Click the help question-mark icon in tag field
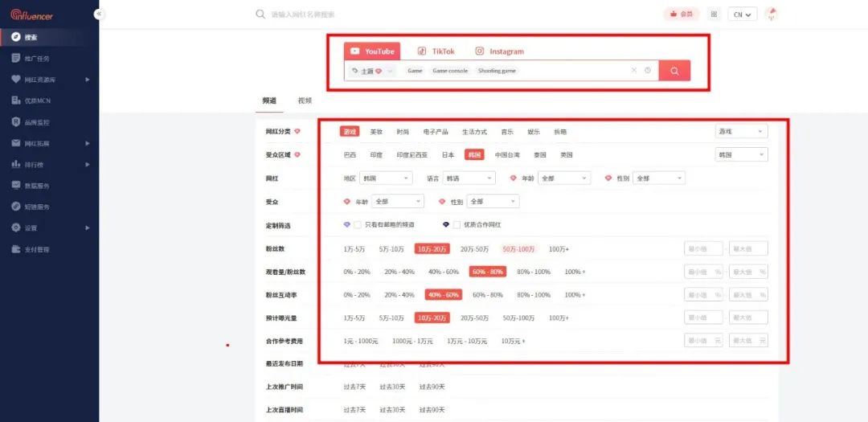The height and width of the screenshot is (422, 868). (x=648, y=71)
